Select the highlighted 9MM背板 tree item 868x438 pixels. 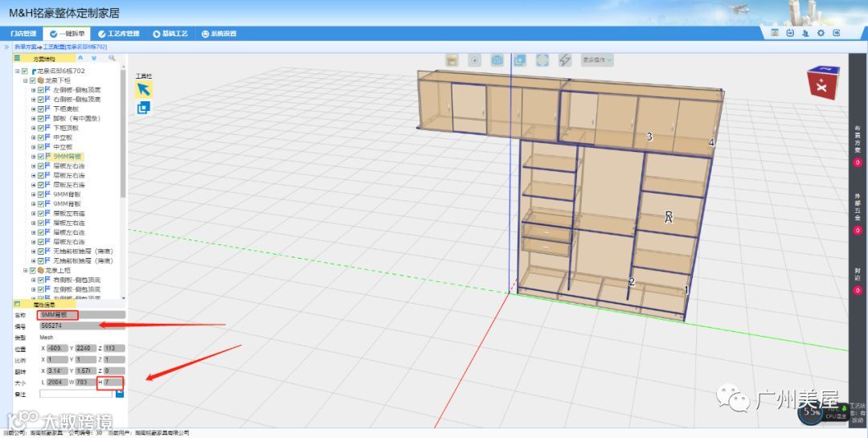(67, 157)
